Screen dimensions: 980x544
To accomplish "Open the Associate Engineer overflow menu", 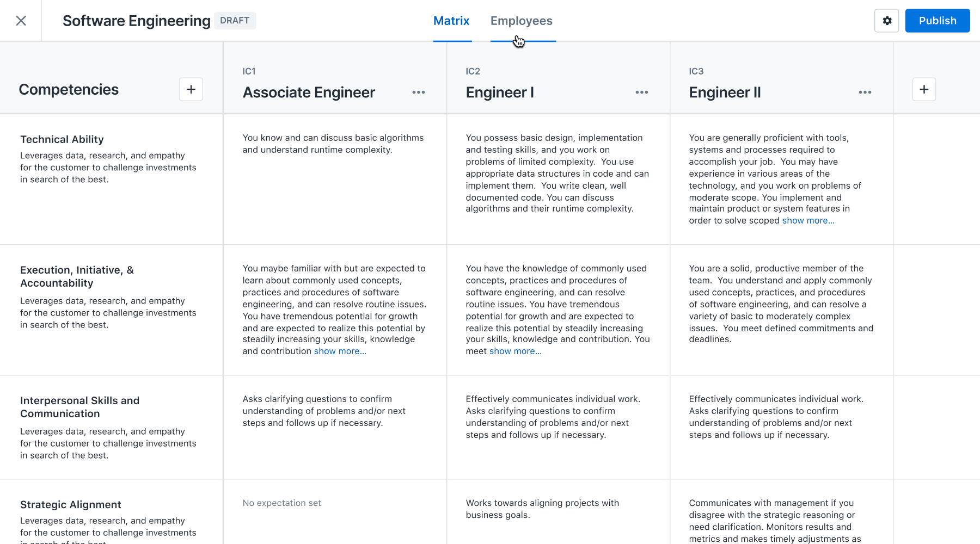I will [419, 92].
